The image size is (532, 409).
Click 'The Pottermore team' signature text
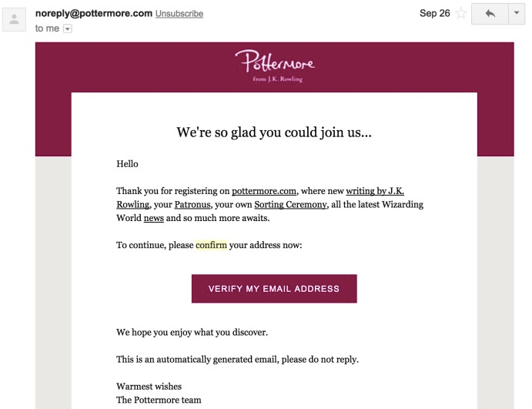[x=160, y=400]
